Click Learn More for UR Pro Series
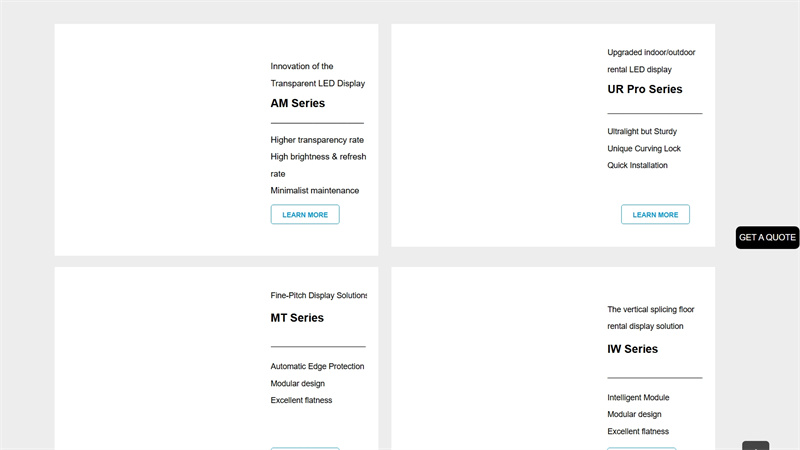Screen dimensions: 800x450 coord(655,214)
